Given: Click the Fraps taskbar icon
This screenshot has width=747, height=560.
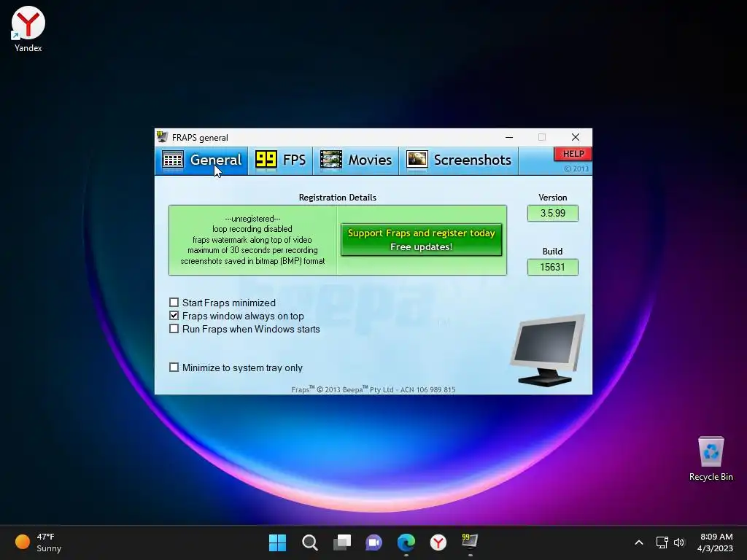Looking at the screenshot, I should pos(470,542).
